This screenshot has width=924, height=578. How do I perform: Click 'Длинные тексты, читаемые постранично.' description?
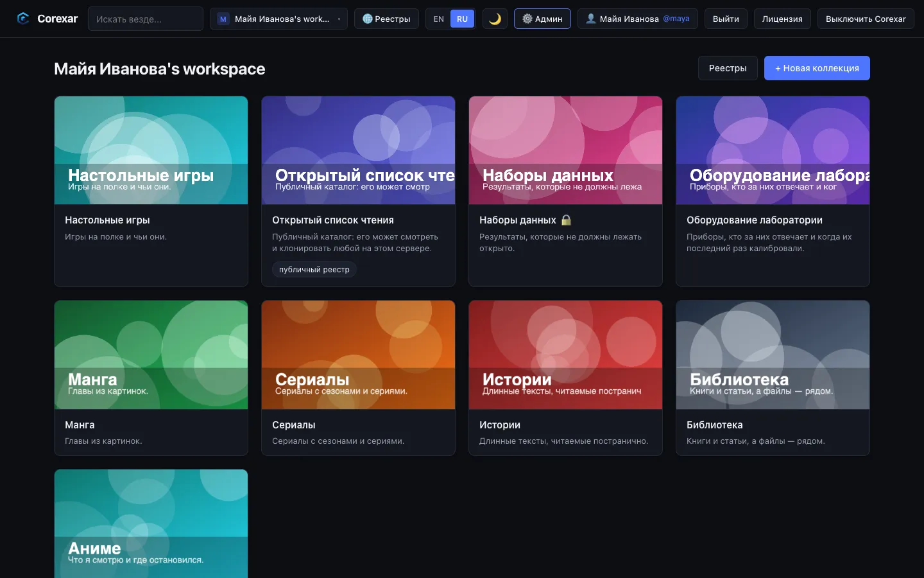(x=564, y=441)
